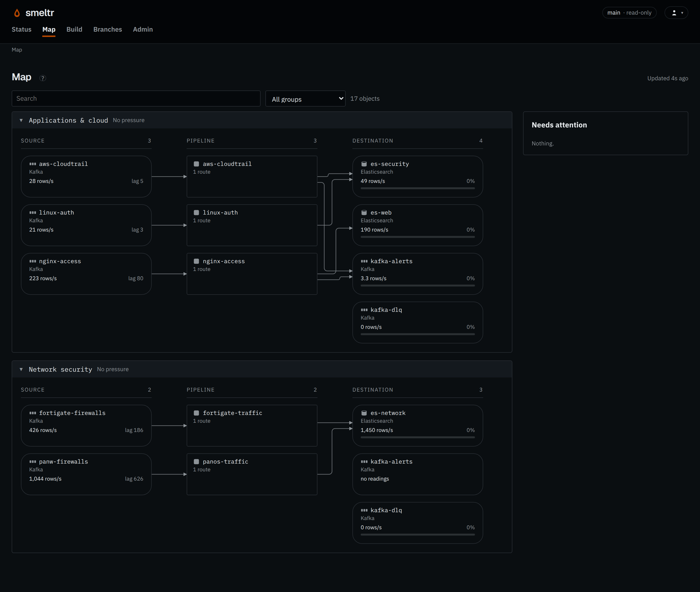The image size is (700, 592).
Task: Click 'Needs attention' panel heading
Action: tap(559, 125)
